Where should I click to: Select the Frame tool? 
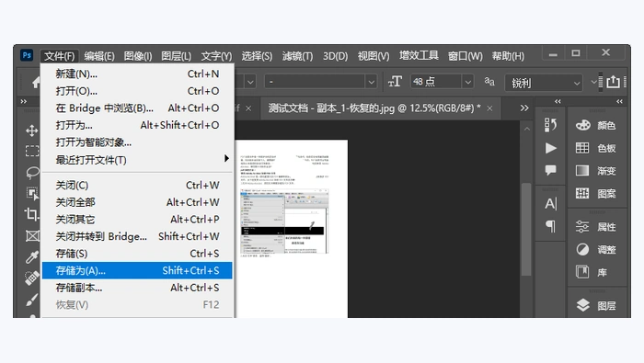click(32, 236)
